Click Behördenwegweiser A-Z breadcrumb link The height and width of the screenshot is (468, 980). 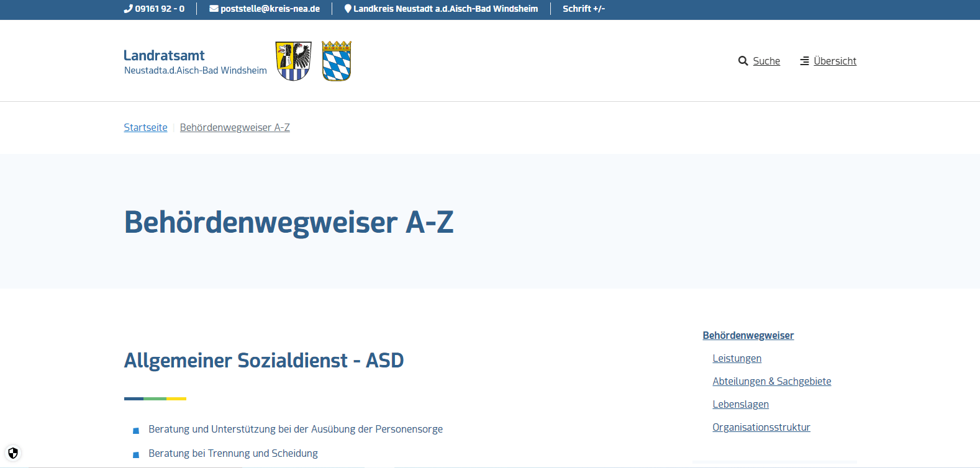coord(235,127)
